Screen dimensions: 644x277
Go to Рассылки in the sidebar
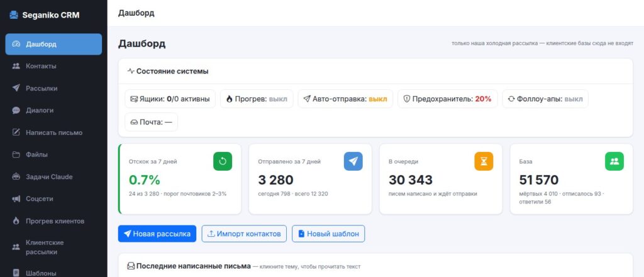(53, 88)
